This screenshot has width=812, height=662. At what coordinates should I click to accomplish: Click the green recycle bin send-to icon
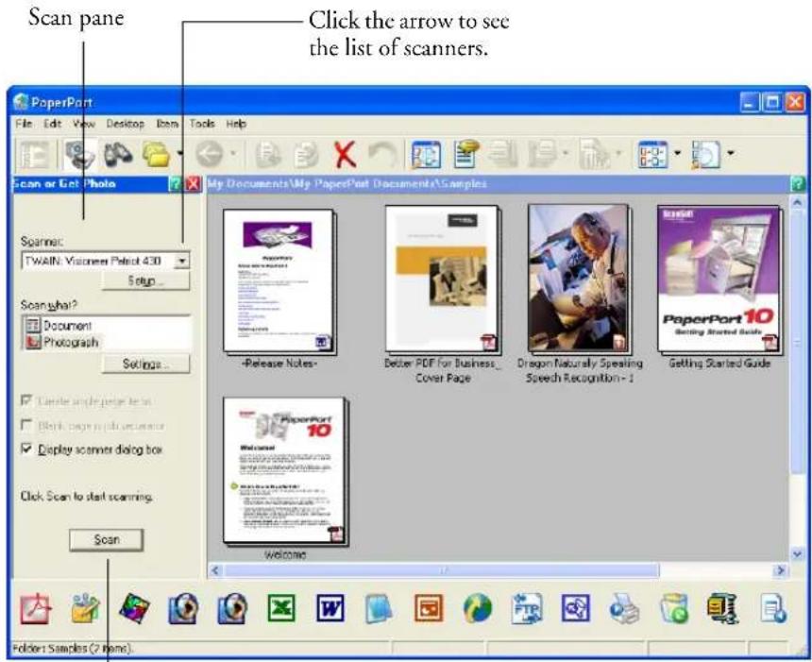tap(674, 608)
